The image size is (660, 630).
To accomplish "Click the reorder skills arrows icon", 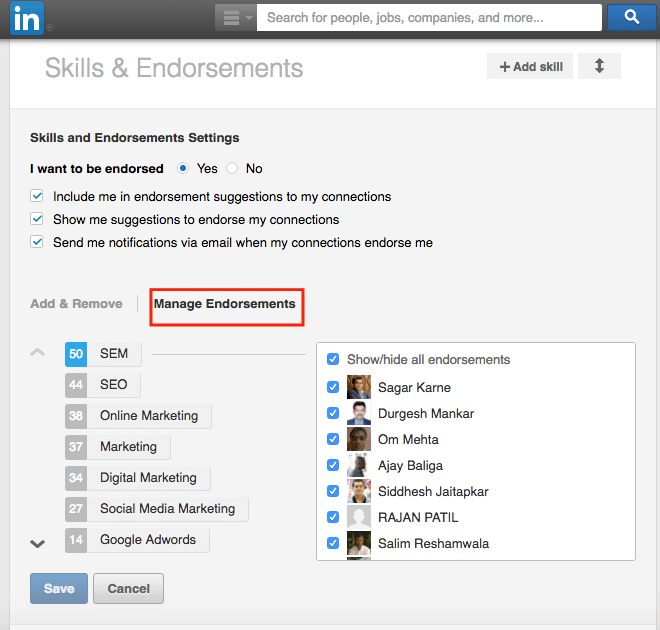I will click(x=599, y=66).
